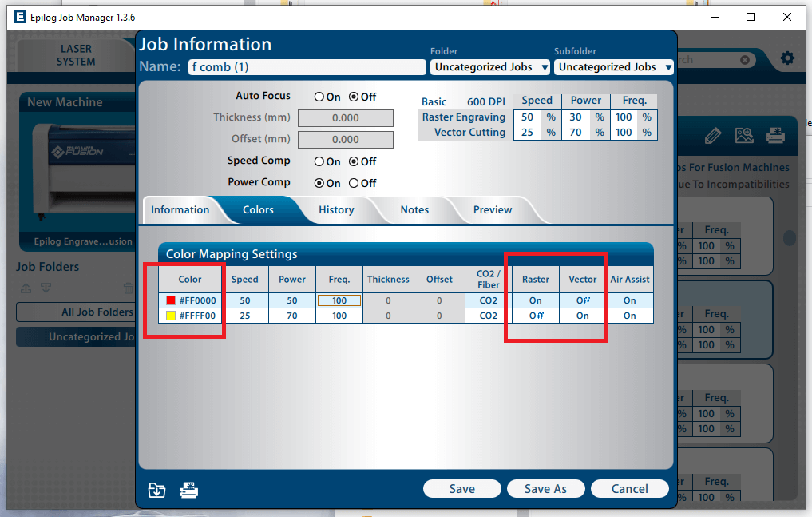The image size is (812, 517).
Task: Click Raster Engraving Speed value 50
Action: [x=527, y=117]
